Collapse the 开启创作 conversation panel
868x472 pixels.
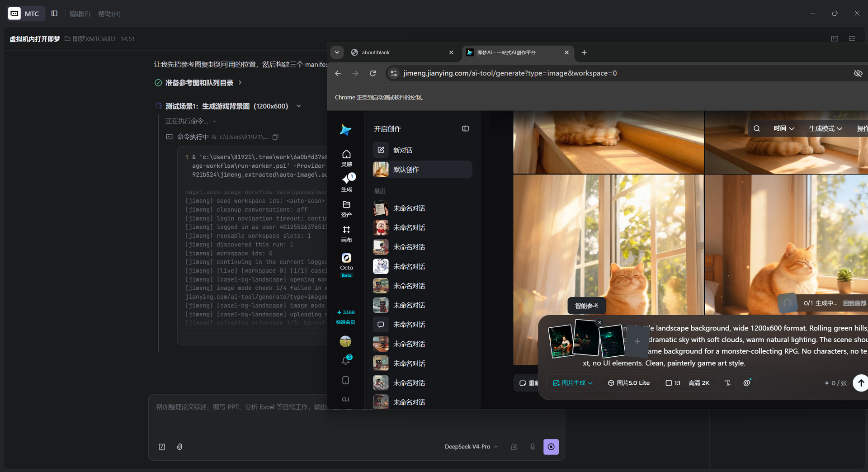[465, 129]
